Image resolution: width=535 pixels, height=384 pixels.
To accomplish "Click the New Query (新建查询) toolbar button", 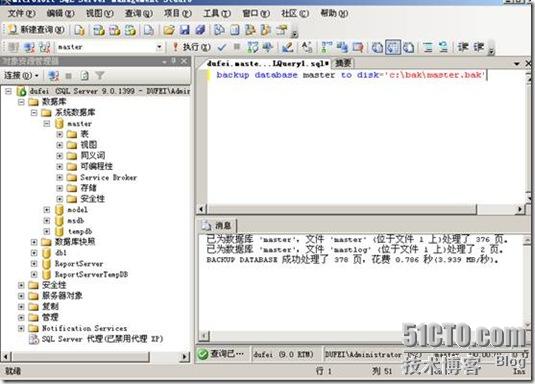I will pos(36,30).
